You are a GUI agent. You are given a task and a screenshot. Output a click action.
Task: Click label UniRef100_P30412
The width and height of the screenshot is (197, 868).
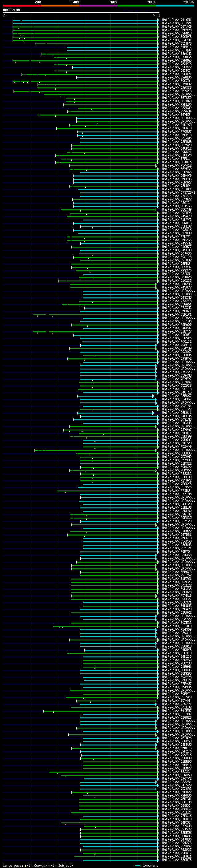(x=176, y=165)
